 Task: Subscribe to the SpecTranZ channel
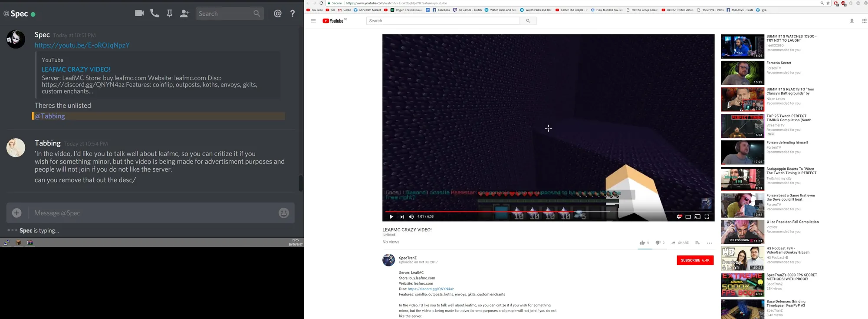click(x=695, y=260)
